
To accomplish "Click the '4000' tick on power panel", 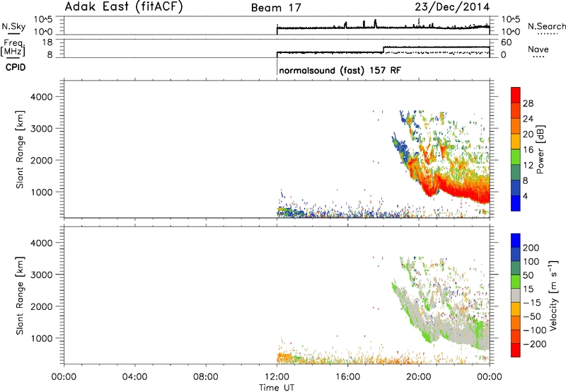I will coord(42,97).
